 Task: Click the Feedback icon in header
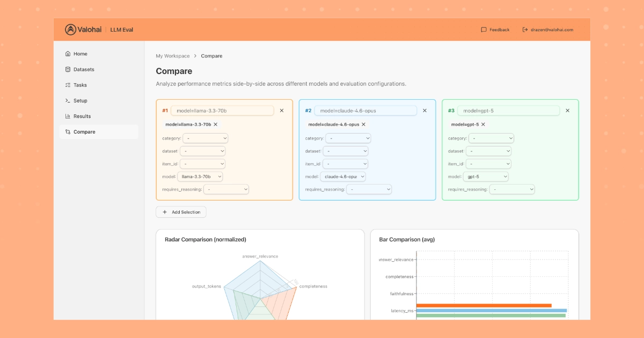coord(484,30)
